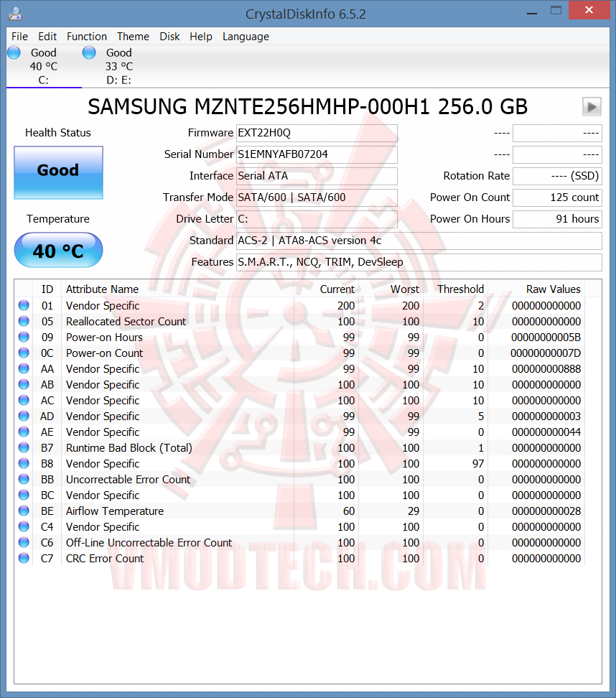Click status orb for Power-on Count row
The image size is (616, 698).
[24, 353]
